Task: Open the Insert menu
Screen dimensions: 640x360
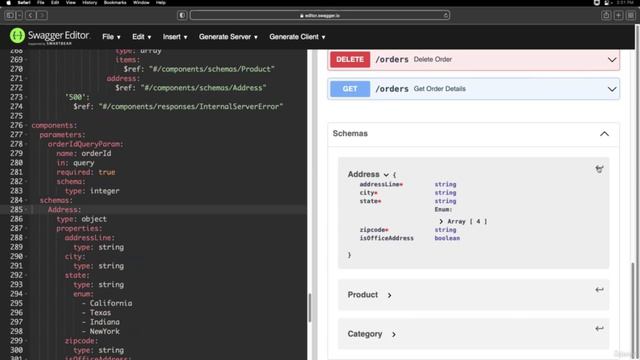Action: tap(175, 37)
